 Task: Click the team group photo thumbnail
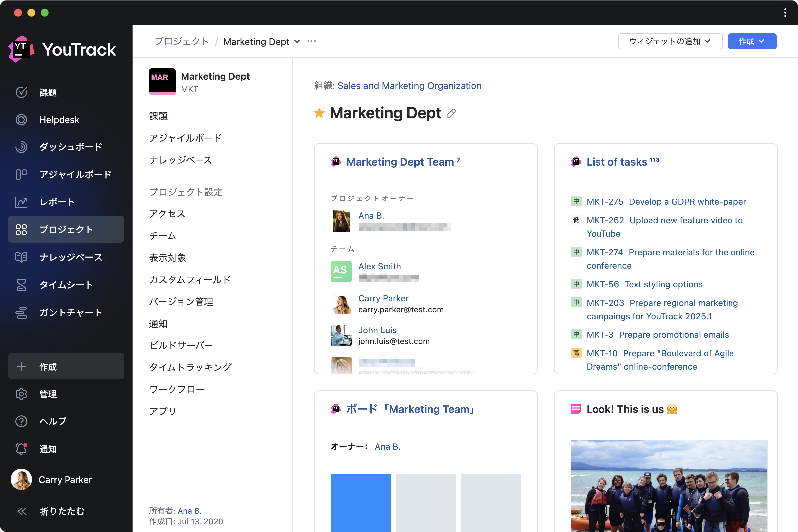click(x=669, y=485)
